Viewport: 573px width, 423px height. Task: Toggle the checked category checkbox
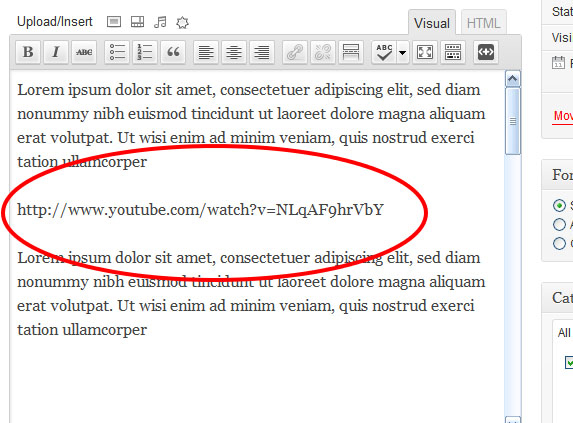coord(569,362)
